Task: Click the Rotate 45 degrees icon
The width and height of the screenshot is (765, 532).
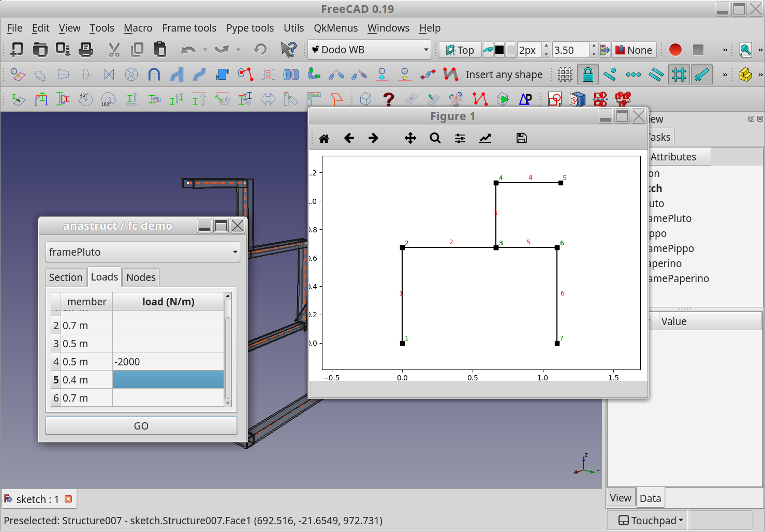Action: tap(86, 99)
